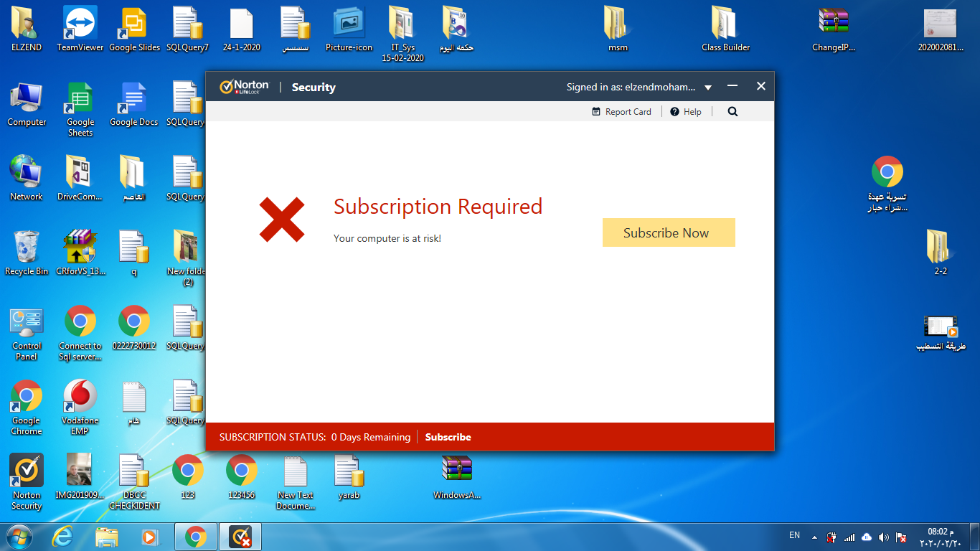Click the red X risk icon

click(x=282, y=220)
